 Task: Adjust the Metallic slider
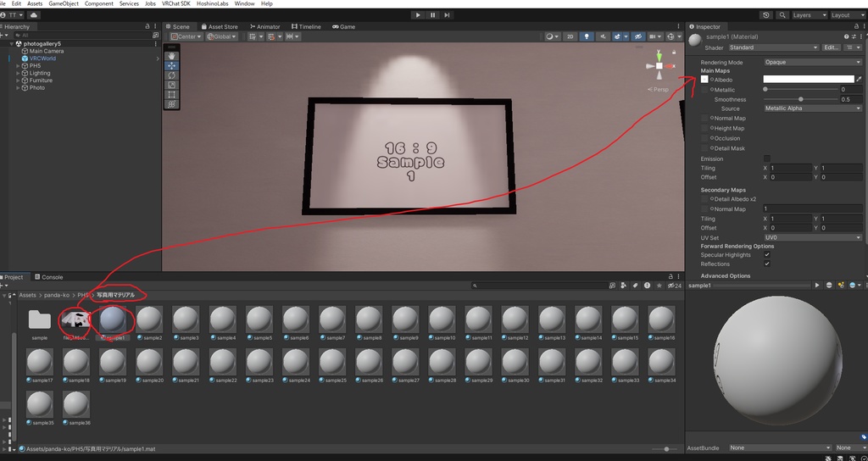point(801,89)
